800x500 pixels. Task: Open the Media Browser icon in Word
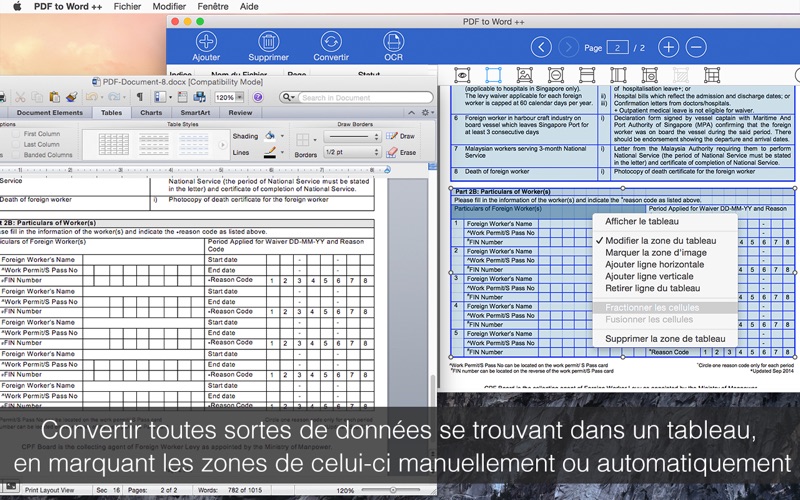click(199, 97)
